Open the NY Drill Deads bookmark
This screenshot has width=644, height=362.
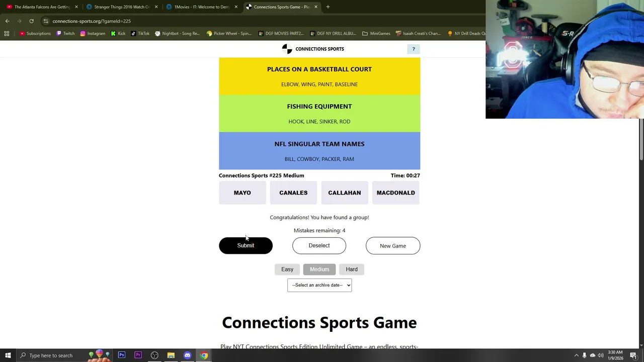coord(466,34)
